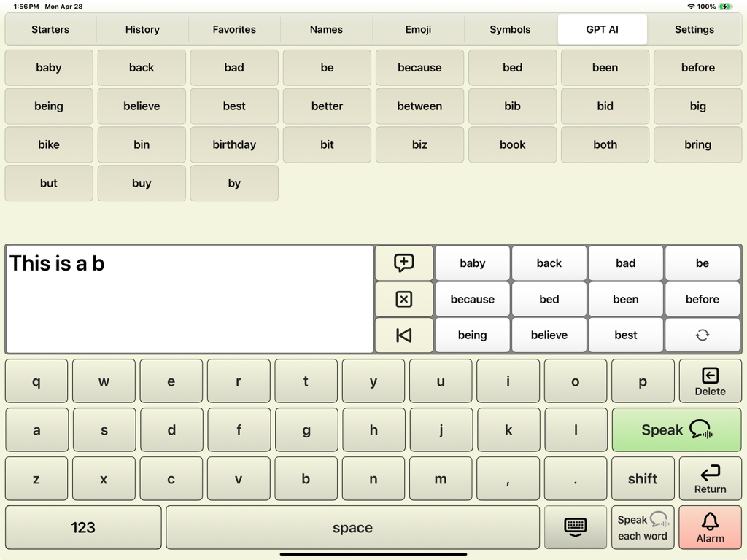Add current message to favorites
The width and height of the screenshot is (747, 560).
tap(403, 262)
